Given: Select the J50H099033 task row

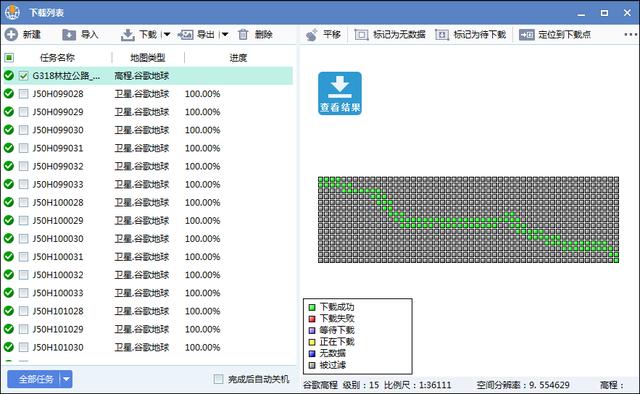Looking at the screenshot, I should 148,184.
